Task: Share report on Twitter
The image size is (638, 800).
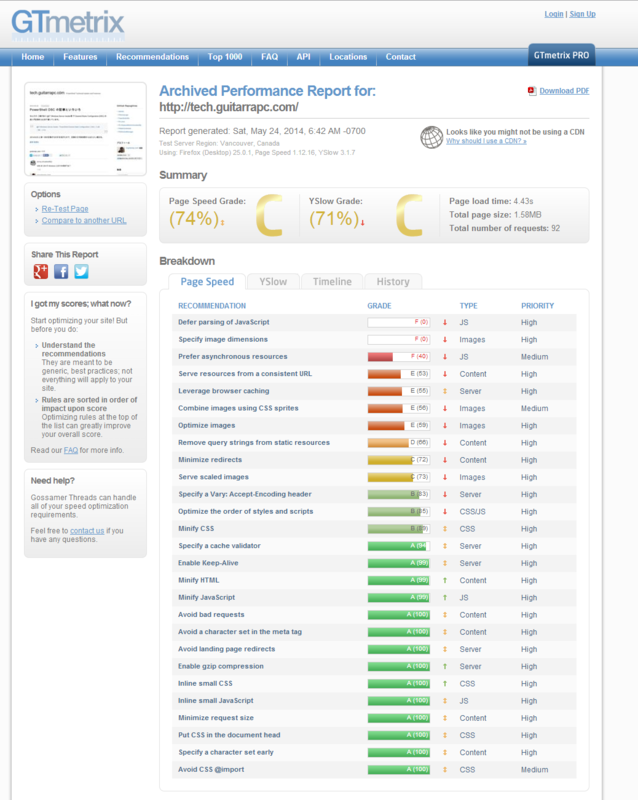Action: pyautogui.click(x=81, y=271)
